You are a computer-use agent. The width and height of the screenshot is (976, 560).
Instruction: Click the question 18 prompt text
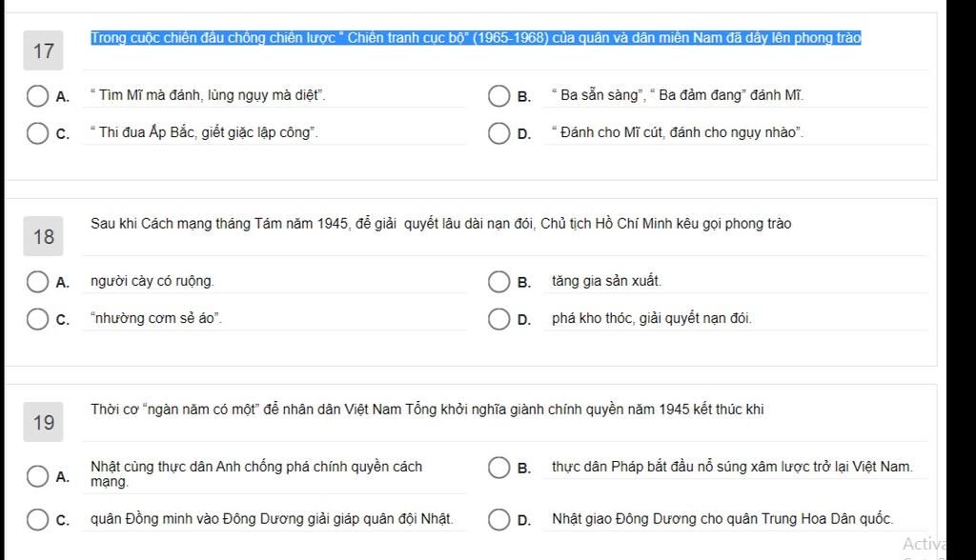click(440, 224)
